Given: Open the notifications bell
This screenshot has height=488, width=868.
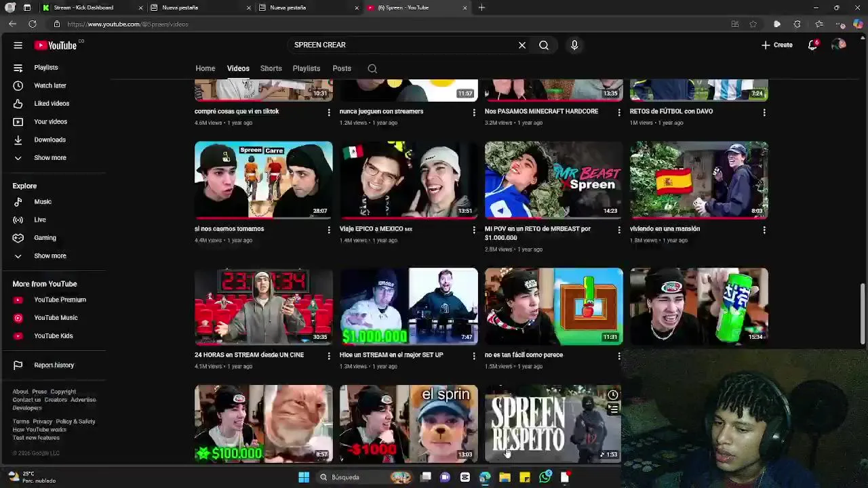Looking at the screenshot, I should tap(812, 45).
